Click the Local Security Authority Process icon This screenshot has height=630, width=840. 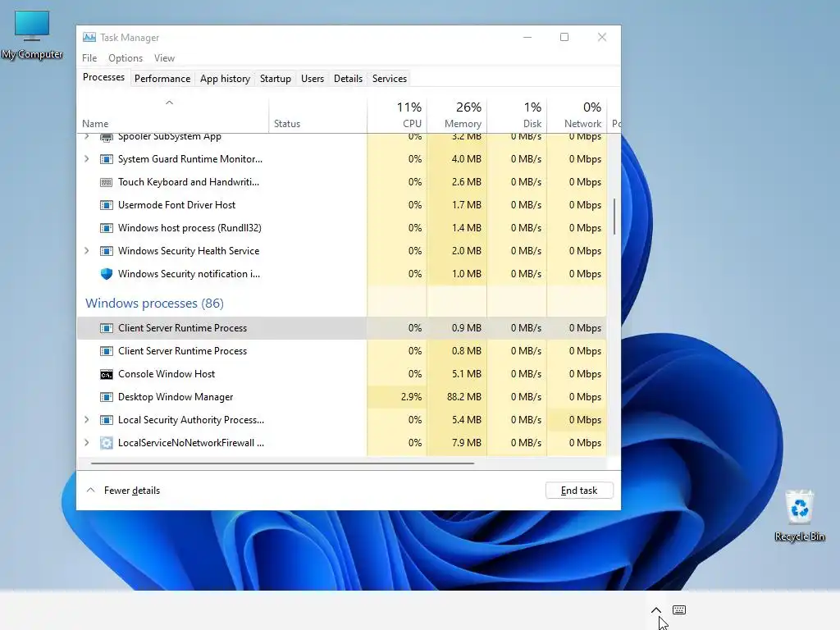tap(107, 421)
